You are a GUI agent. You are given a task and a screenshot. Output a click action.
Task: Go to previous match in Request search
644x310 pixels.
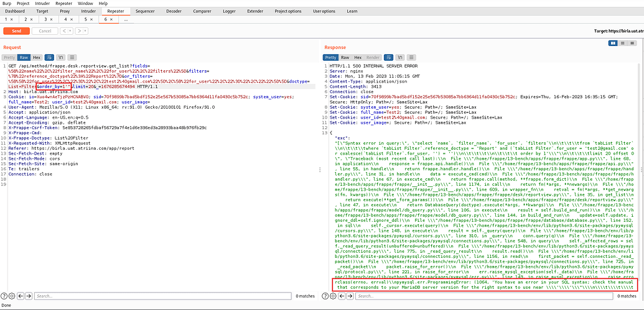pyautogui.click(x=20, y=296)
